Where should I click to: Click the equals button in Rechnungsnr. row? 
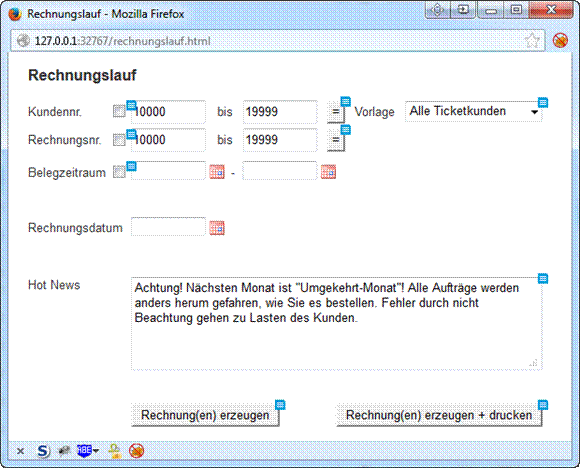tap(335, 140)
